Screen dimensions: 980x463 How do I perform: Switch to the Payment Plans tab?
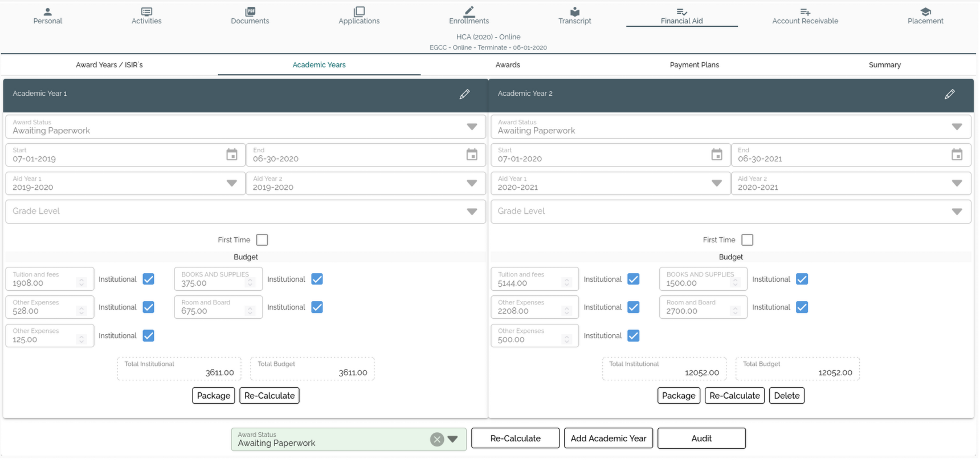694,65
